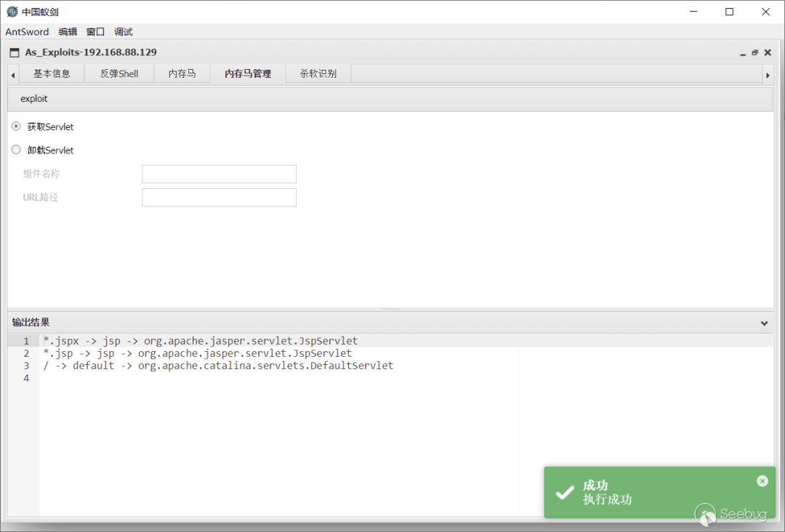Focus the URL路径 input field
This screenshot has height=532, width=785.
pos(219,198)
